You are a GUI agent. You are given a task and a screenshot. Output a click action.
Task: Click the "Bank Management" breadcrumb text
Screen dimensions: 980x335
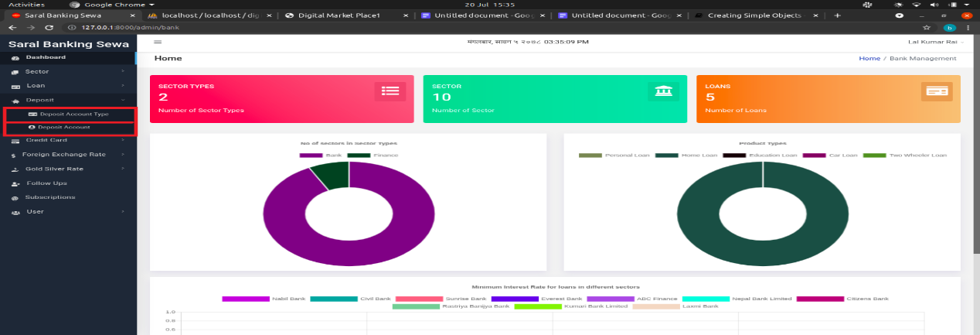point(923,59)
